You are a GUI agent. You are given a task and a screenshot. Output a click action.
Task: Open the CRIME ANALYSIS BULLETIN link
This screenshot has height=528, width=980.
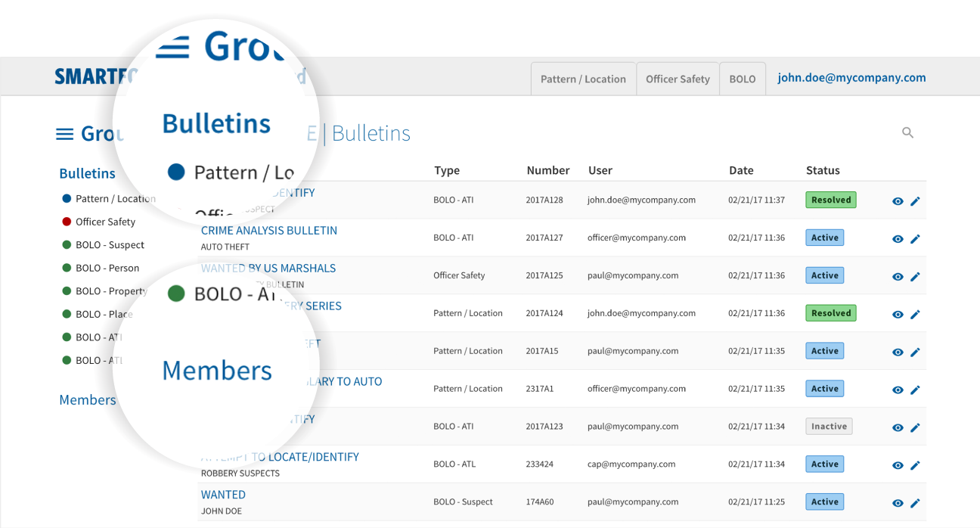point(269,231)
